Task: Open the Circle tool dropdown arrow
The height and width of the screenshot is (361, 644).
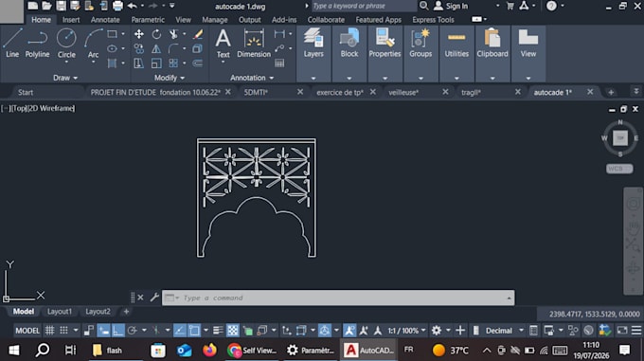Action: (66, 62)
